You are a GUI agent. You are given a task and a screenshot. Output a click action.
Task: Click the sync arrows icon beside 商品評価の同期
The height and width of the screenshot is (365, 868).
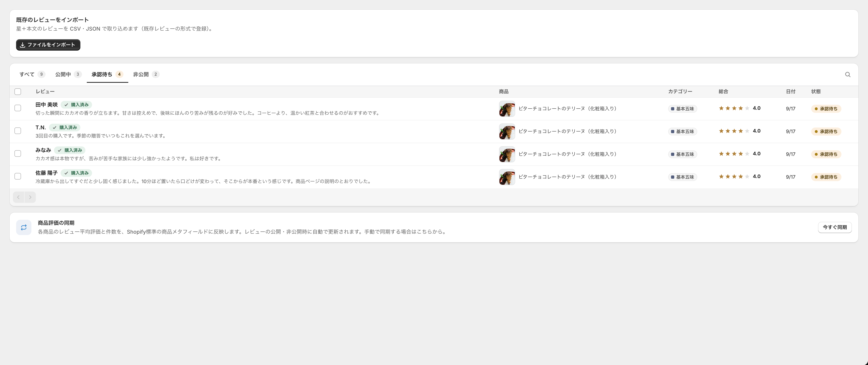point(24,227)
